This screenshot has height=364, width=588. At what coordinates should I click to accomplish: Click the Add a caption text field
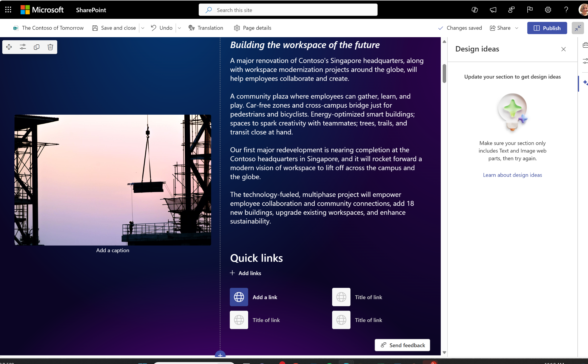click(x=112, y=250)
